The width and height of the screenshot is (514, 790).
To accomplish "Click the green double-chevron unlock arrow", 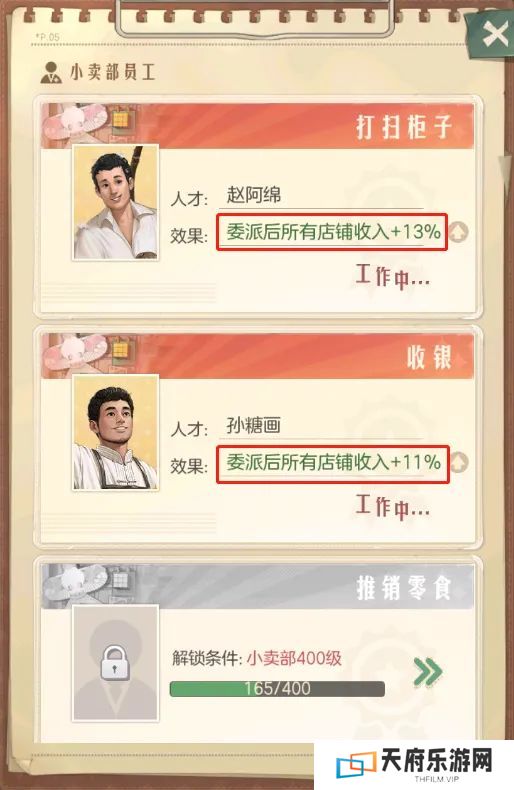I will pos(427,672).
